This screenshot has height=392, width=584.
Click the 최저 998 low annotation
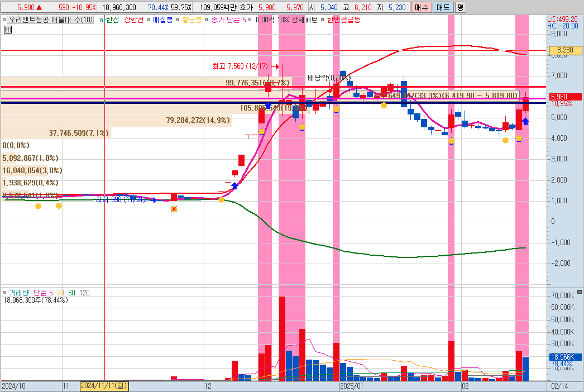pos(120,200)
